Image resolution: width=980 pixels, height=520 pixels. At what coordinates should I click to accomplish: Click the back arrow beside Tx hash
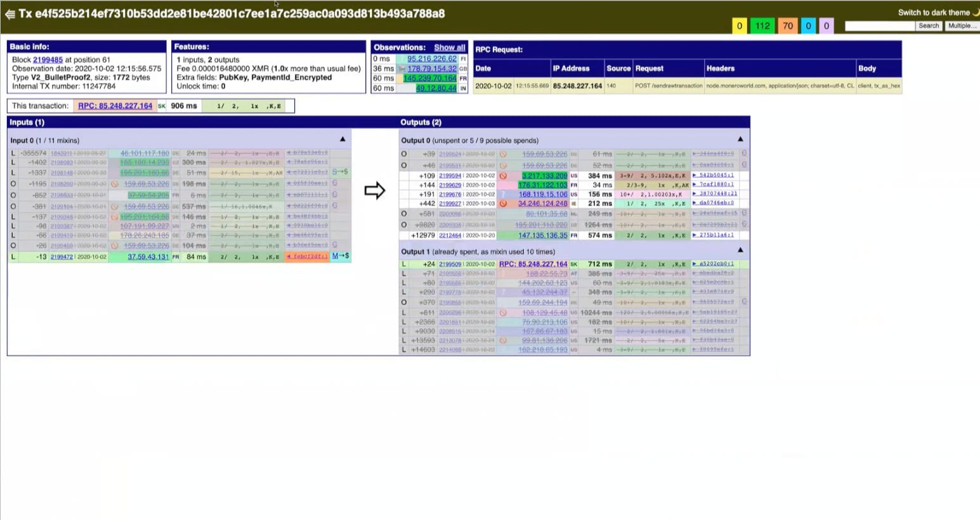(x=10, y=14)
